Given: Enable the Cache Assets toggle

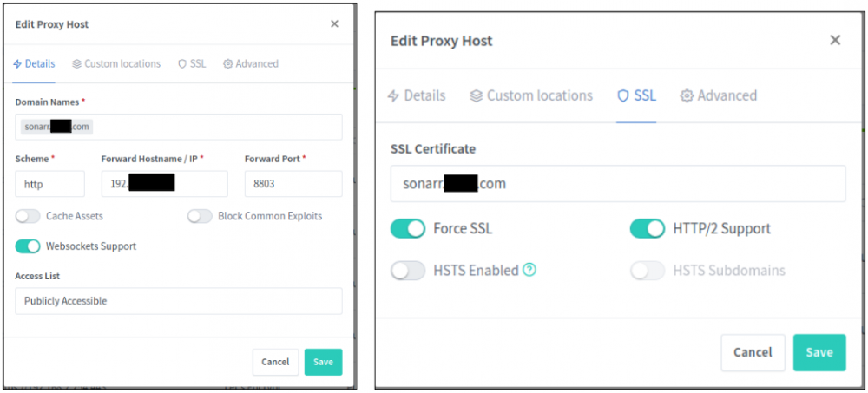Looking at the screenshot, I should [28, 216].
